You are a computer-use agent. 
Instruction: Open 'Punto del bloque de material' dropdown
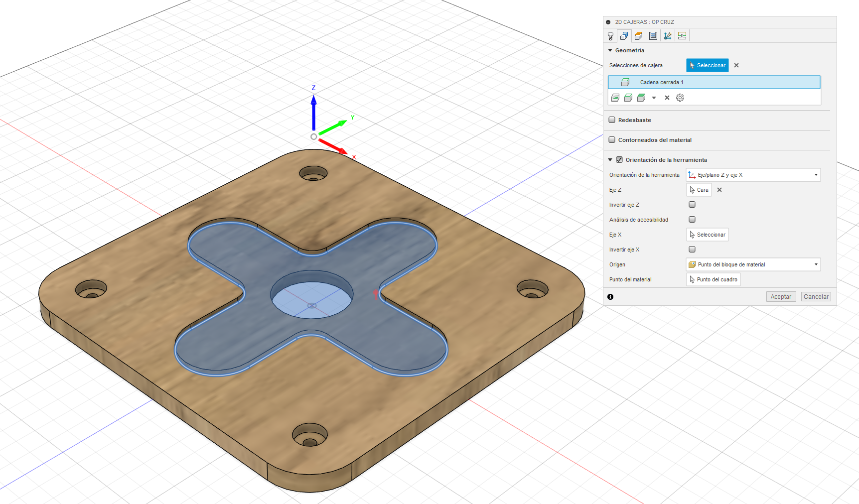click(753, 264)
